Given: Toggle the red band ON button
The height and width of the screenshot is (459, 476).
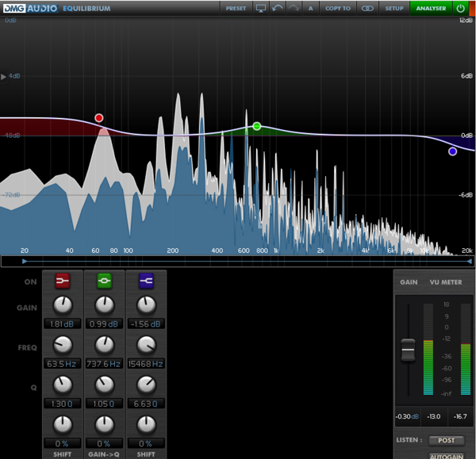Looking at the screenshot, I should click(x=63, y=281).
